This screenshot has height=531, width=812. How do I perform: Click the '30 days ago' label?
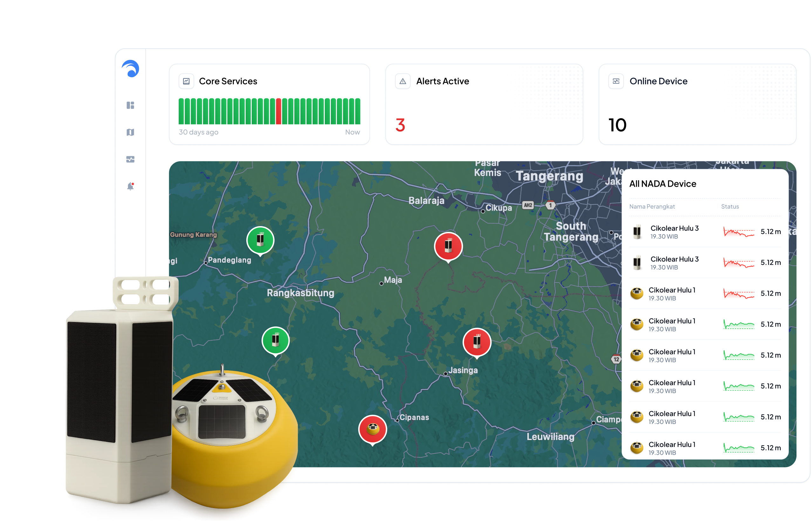[199, 132]
